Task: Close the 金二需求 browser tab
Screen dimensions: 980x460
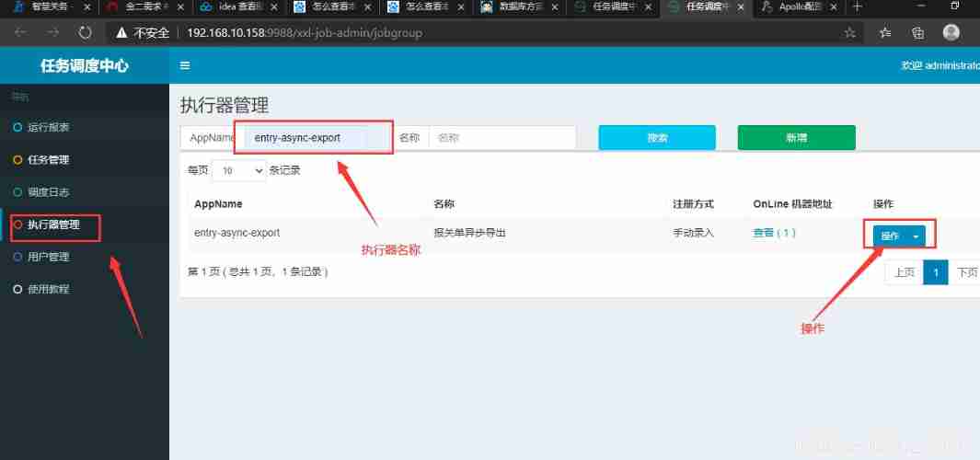Action: 180,6
